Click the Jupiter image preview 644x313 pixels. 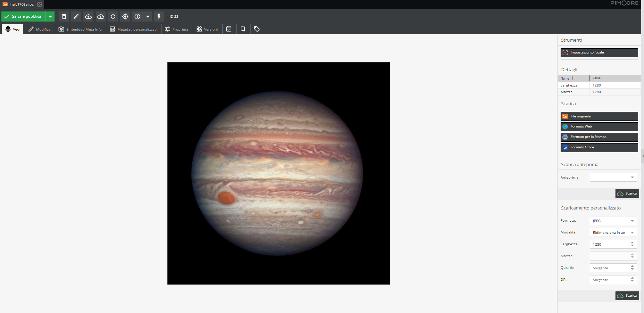coord(278,173)
